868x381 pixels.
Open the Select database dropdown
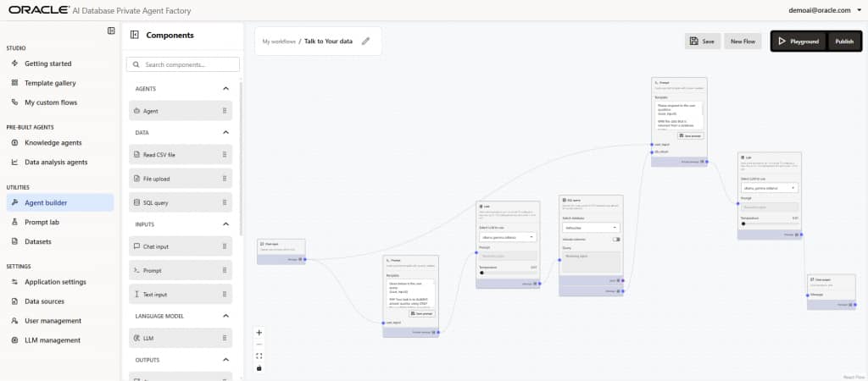click(x=591, y=228)
